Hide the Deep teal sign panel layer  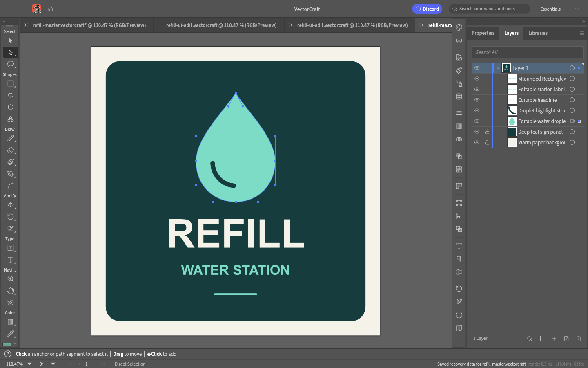pyautogui.click(x=477, y=132)
